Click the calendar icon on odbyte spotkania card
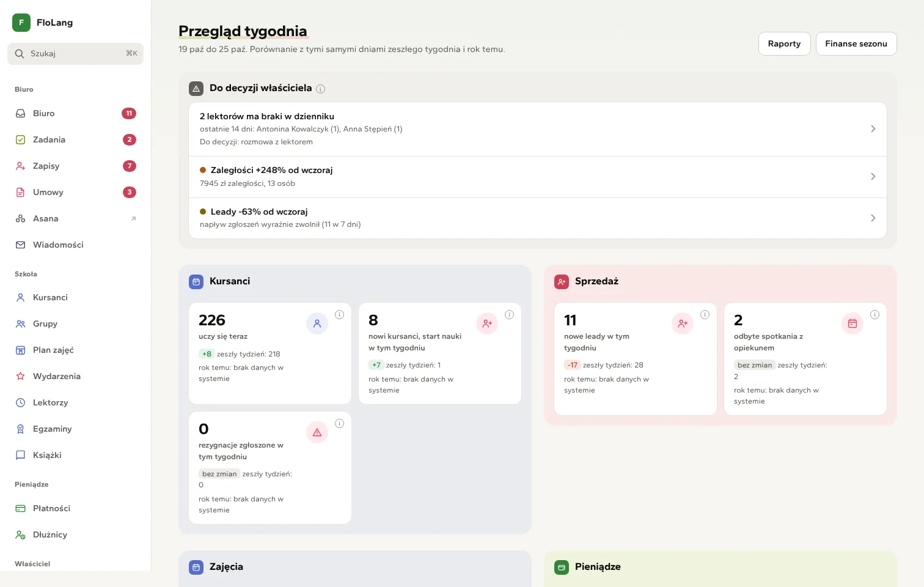This screenshot has width=924, height=587. pos(853,323)
